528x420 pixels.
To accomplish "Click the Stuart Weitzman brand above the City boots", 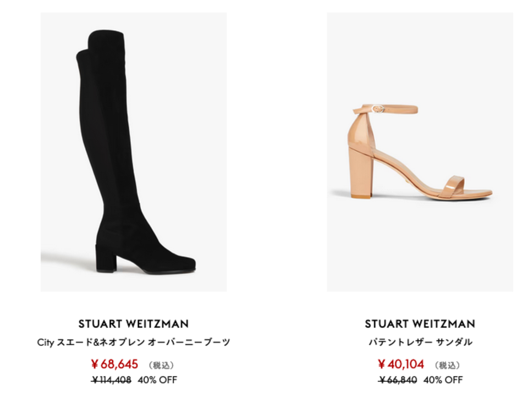I will (134, 324).
